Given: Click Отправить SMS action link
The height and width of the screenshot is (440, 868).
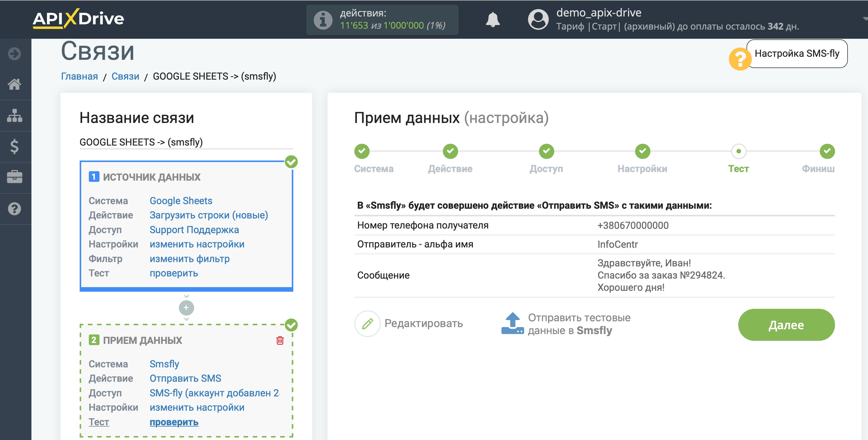Looking at the screenshot, I should (185, 379).
